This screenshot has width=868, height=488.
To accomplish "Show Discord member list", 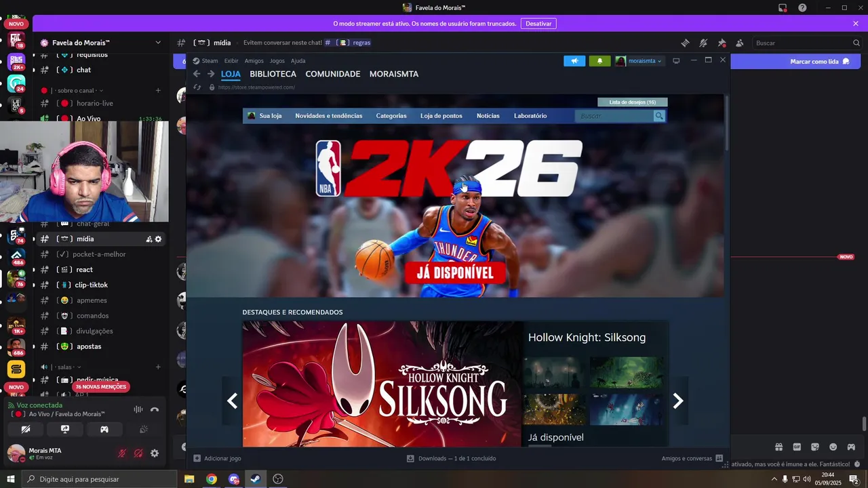I will 740,43.
